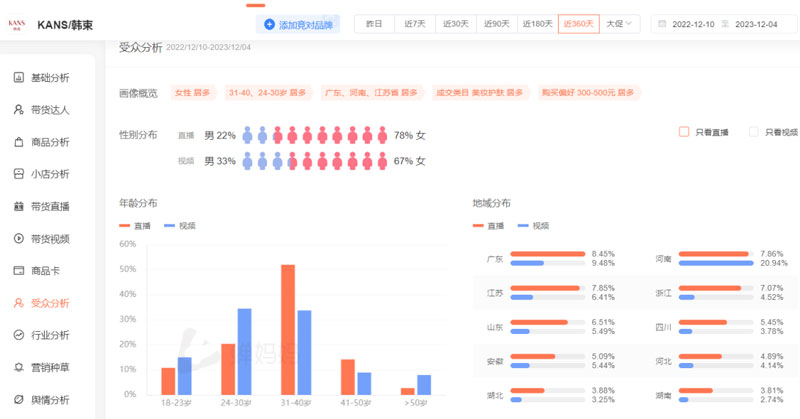This screenshot has width=800, height=419.
Task: Open the date range picker start date
Action: pyautogui.click(x=696, y=23)
